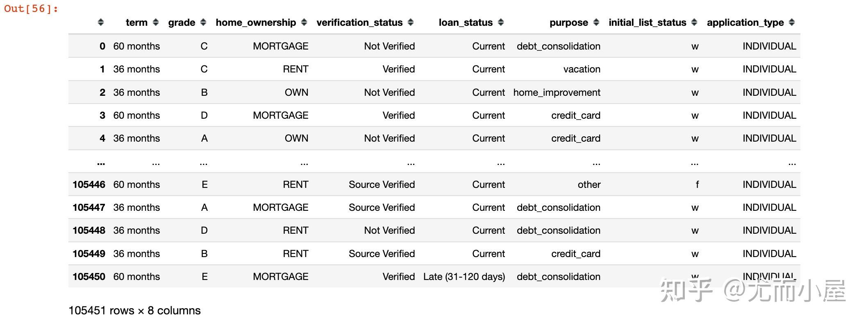Screen dimensions: 868x325
Task: Click the home_improvement purpose cell
Action: coord(557,93)
